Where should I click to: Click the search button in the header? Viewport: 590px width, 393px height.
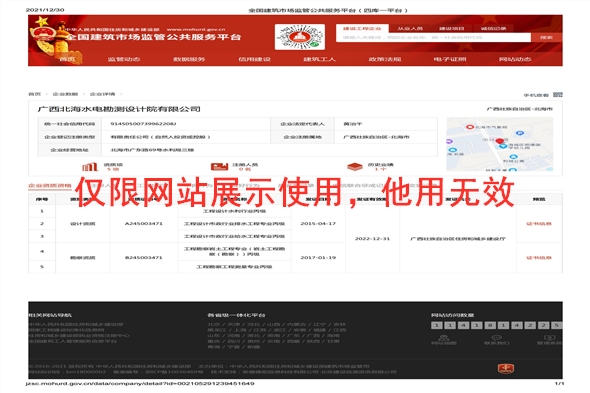(546, 37)
